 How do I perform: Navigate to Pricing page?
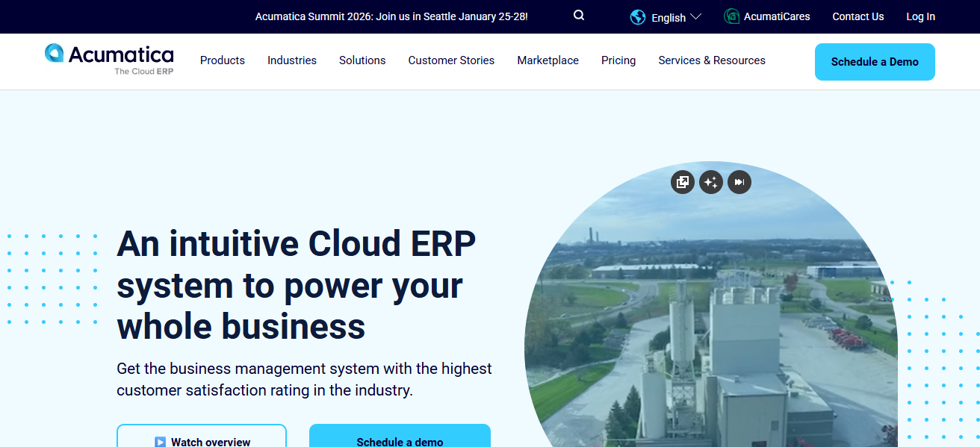point(618,60)
